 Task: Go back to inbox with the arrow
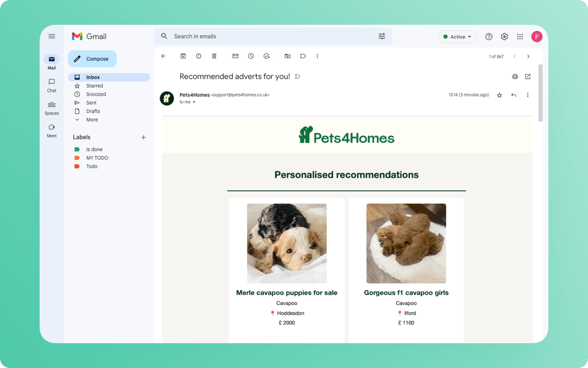click(x=163, y=56)
